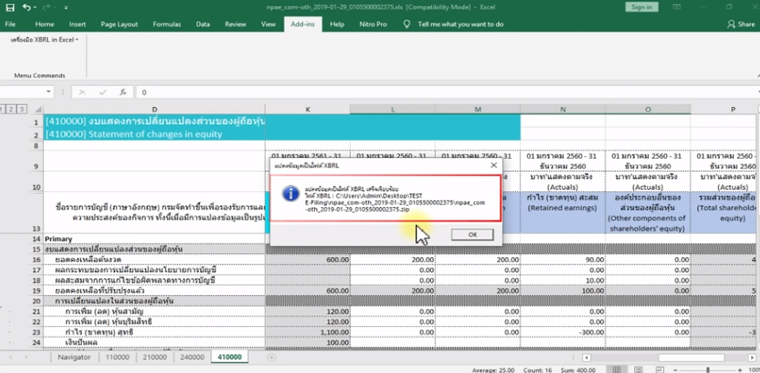Switch to the Formulas ribbon tab
Screen dimensions: 760x373
click(x=167, y=24)
